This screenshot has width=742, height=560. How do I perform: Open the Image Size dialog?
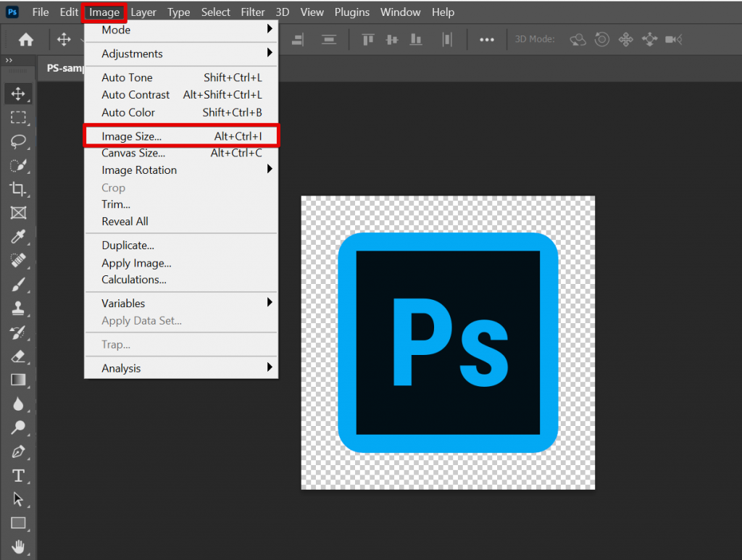(129, 135)
